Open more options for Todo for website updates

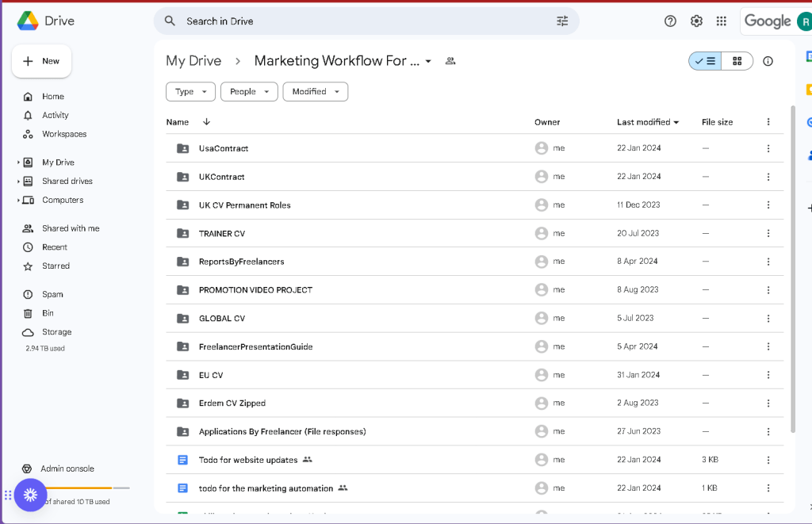768,460
